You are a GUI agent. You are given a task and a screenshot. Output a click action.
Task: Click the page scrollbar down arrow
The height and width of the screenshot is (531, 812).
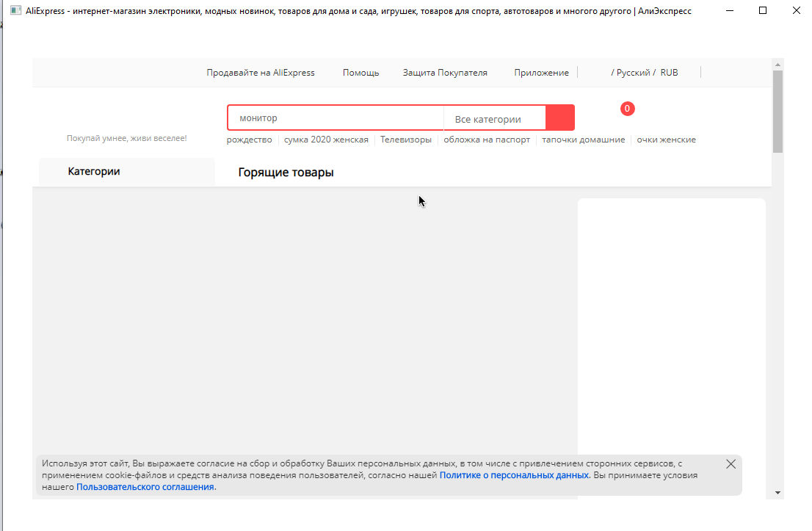(777, 493)
